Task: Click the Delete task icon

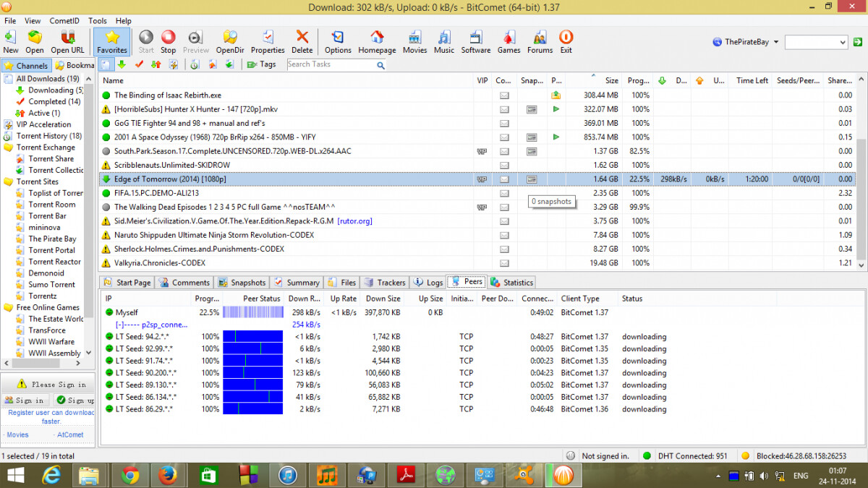Action: 302,42
